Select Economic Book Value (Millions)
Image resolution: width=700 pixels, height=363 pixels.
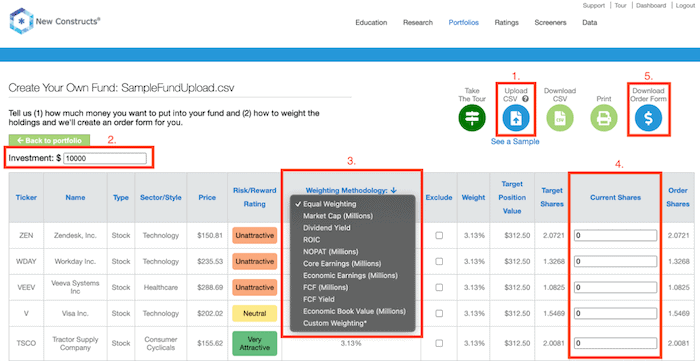353,311
